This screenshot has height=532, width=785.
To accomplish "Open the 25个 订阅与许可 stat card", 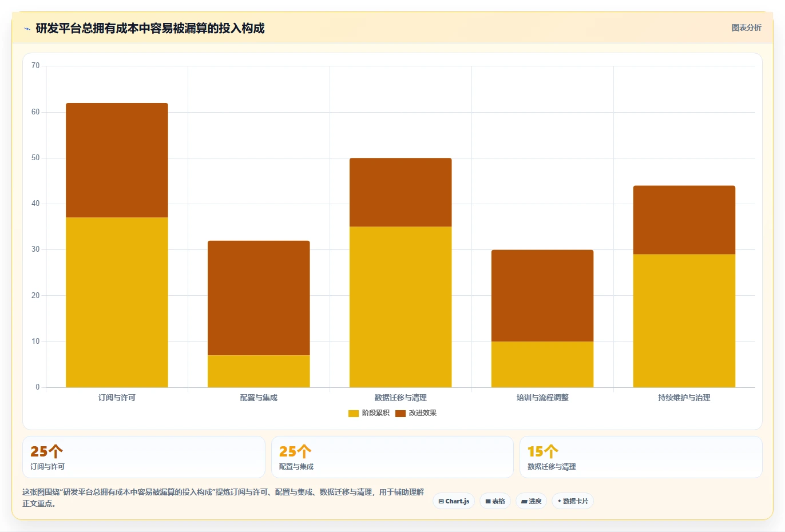I will click(144, 457).
